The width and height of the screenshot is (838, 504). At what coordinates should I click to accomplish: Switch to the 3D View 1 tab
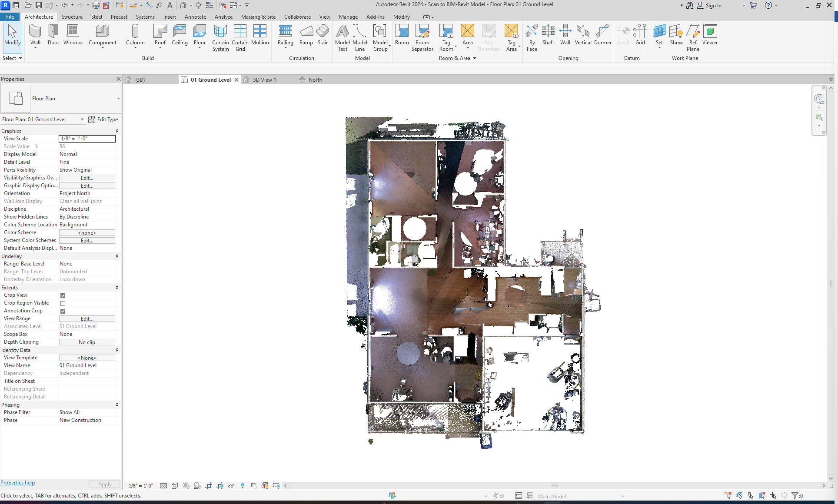[264, 80]
